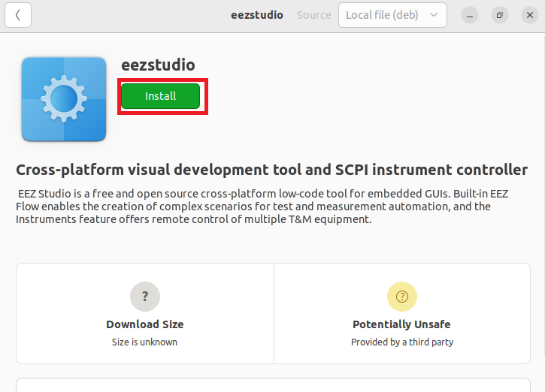The width and height of the screenshot is (545, 392).
Task: Click the Source label in the header
Action: coord(313,15)
